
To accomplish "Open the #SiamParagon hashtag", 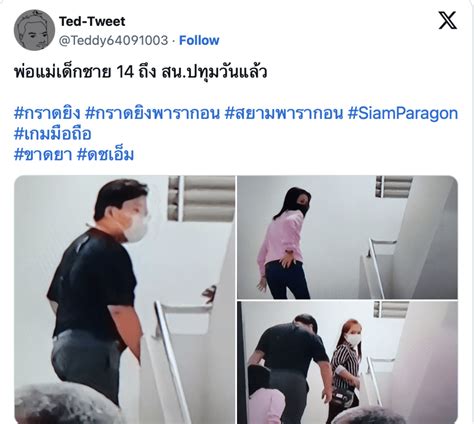I will click(x=403, y=113).
